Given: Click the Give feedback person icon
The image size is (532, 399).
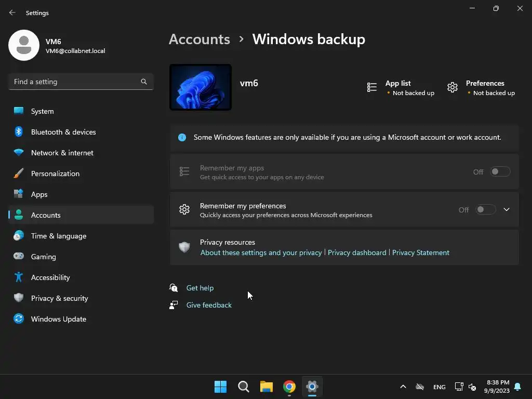Looking at the screenshot, I should pos(174,304).
